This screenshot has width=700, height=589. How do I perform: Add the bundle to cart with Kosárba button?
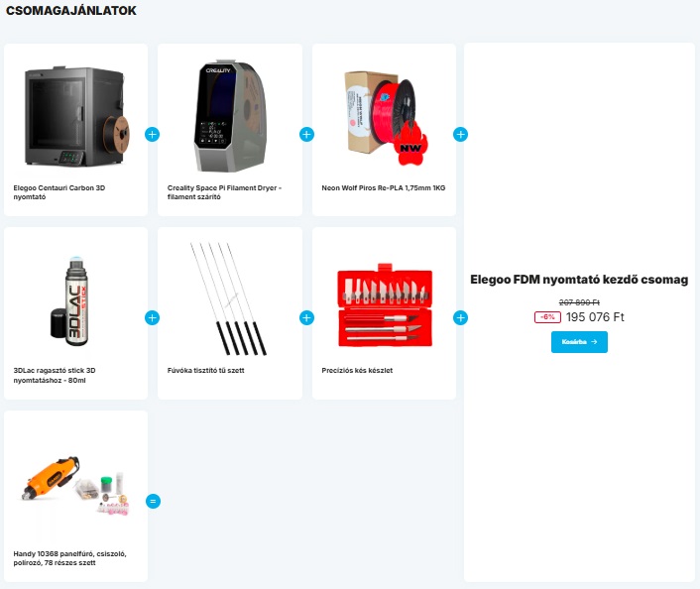[x=579, y=342]
